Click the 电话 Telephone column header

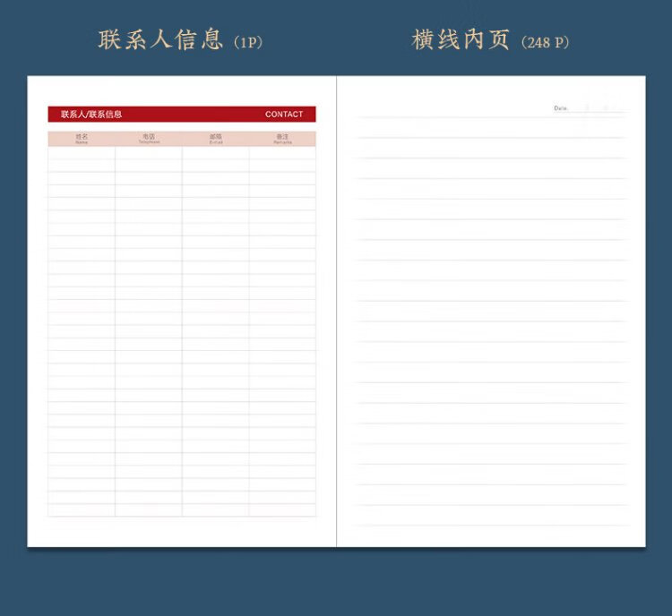point(149,139)
